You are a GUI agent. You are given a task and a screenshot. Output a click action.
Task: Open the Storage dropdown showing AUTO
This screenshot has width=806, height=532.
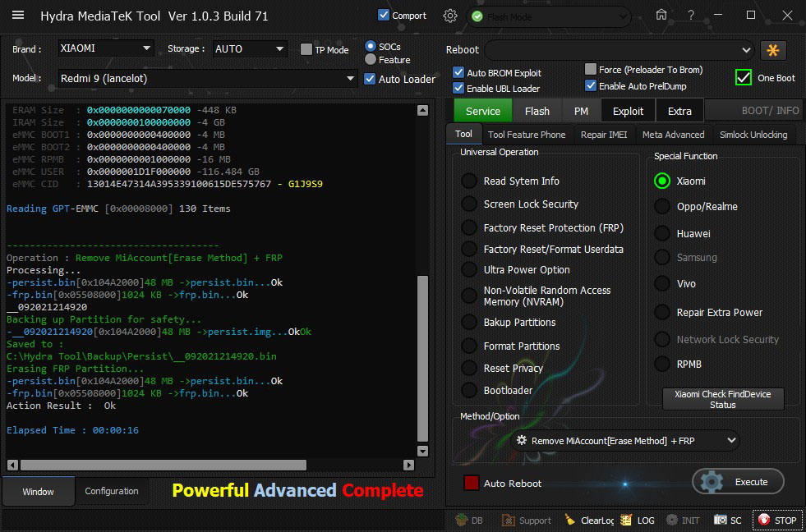pos(250,49)
